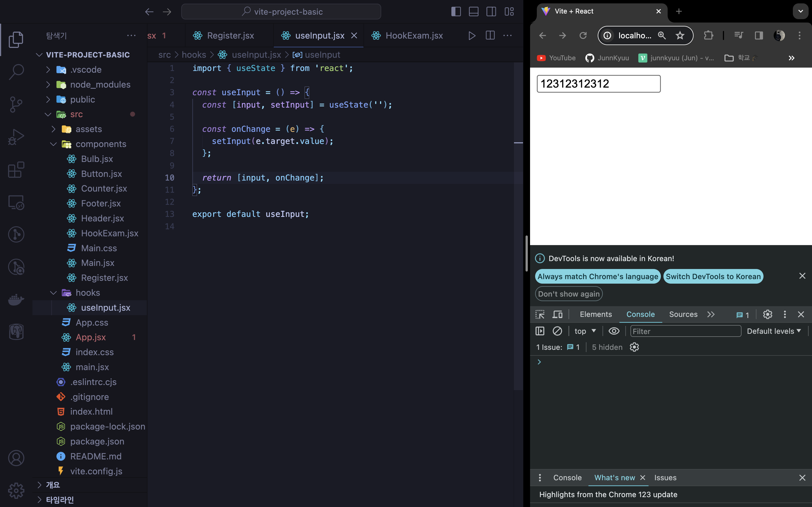Switch to the HookExam.jsx editor tab
The height and width of the screenshot is (507, 812).
(x=414, y=35)
